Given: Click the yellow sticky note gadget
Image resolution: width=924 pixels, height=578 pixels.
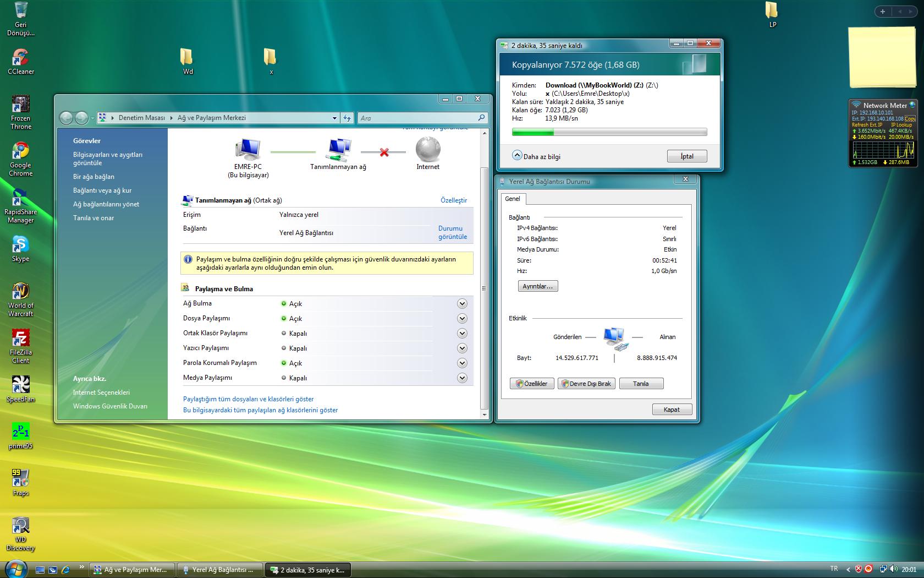Looking at the screenshot, I should [883, 57].
